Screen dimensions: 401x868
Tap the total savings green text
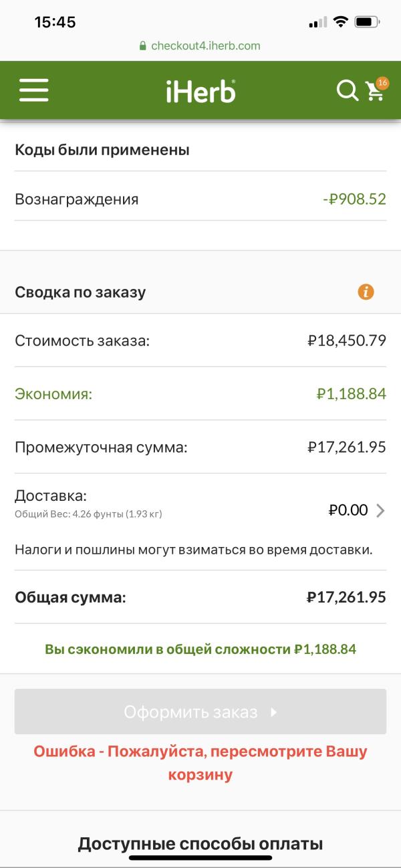pos(200,649)
